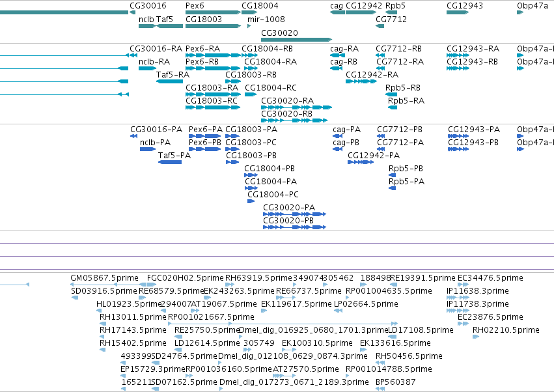554x392 pixels.
Task: Open the EP15729.3prime EST label
Action: [153, 369]
